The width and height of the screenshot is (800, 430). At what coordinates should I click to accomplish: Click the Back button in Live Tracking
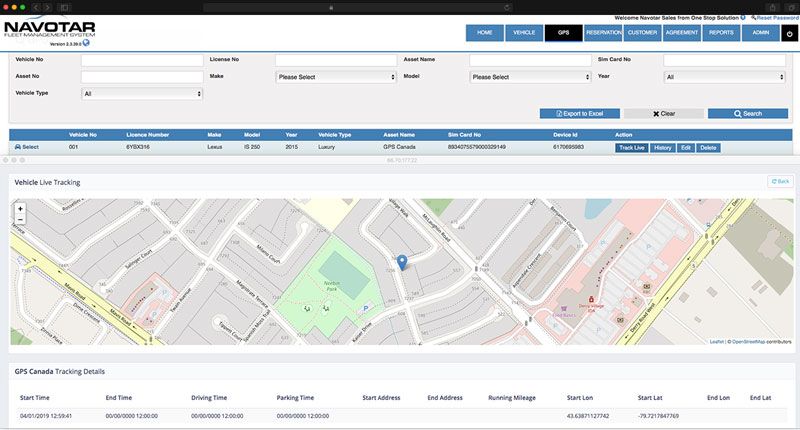point(780,182)
